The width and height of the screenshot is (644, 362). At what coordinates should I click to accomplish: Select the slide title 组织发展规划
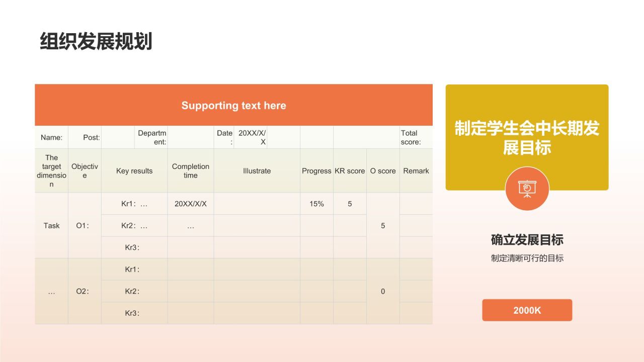(x=96, y=42)
